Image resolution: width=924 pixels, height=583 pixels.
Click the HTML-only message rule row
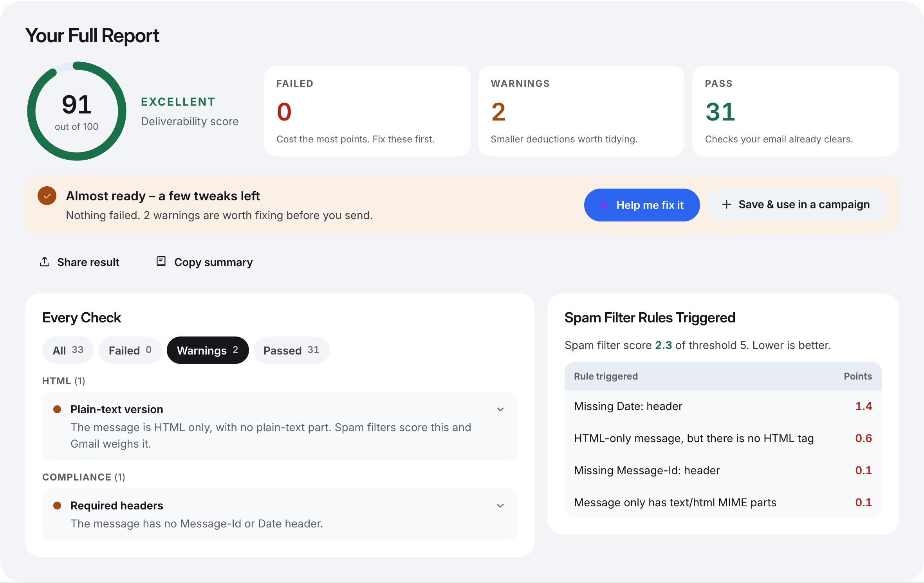[x=723, y=438]
